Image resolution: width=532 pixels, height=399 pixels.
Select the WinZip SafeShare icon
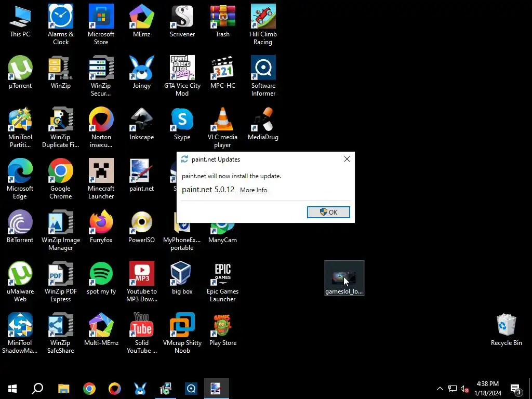[x=61, y=333]
